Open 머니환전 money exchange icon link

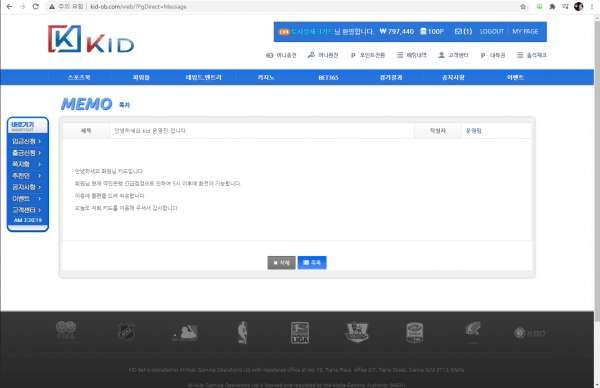tap(323, 55)
